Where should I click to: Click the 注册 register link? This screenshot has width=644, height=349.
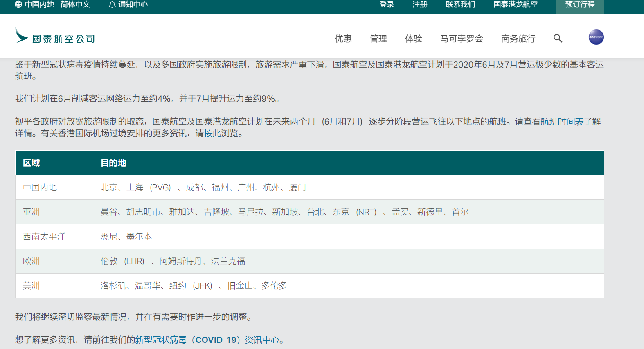point(420,5)
